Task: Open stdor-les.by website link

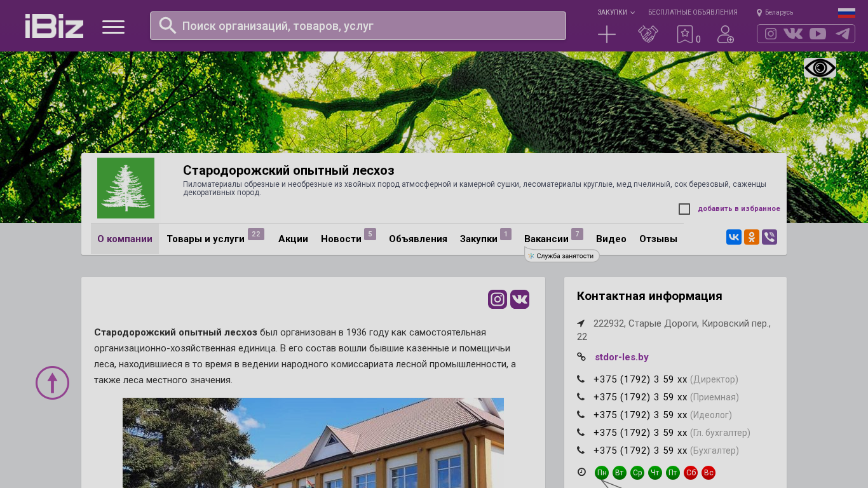Action: pos(621,357)
